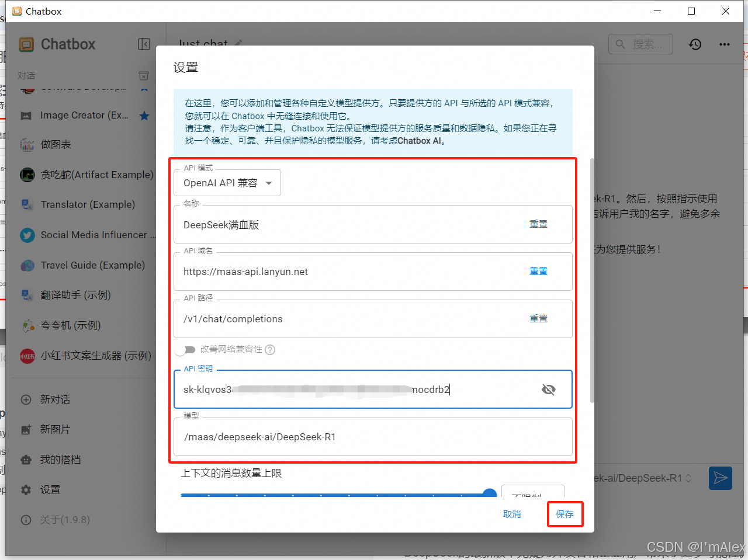Image resolution: width=748 pixels, height=560 pixels.
Task: Open the API 模式 OpenAI API 兼容 dropdown
Action: point(227,183)
